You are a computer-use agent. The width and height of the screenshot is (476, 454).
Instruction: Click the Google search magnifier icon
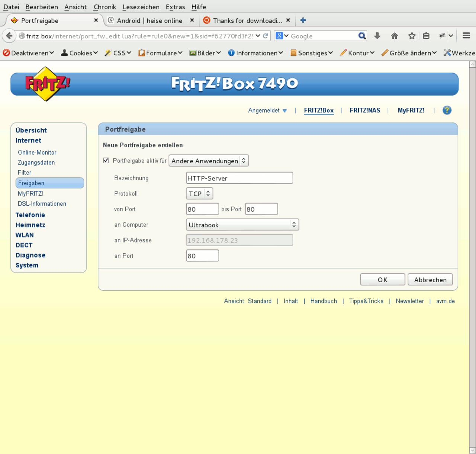point(362,36)
